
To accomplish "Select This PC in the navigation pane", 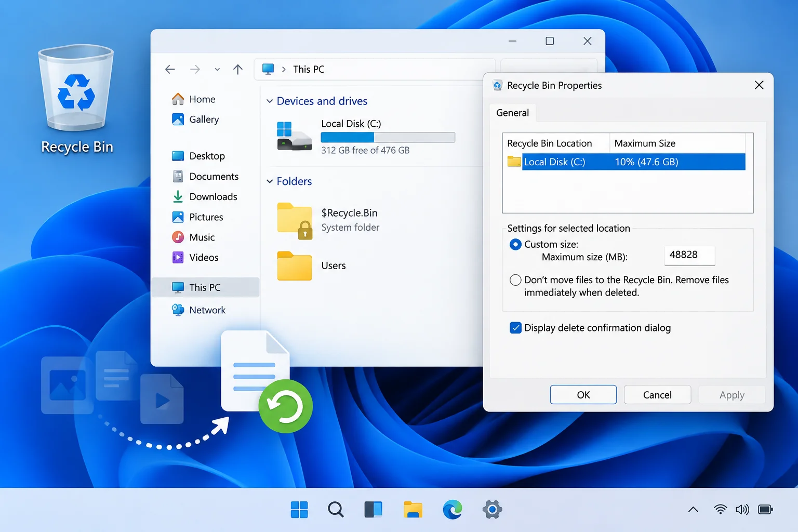I will (x=206, y=287).
